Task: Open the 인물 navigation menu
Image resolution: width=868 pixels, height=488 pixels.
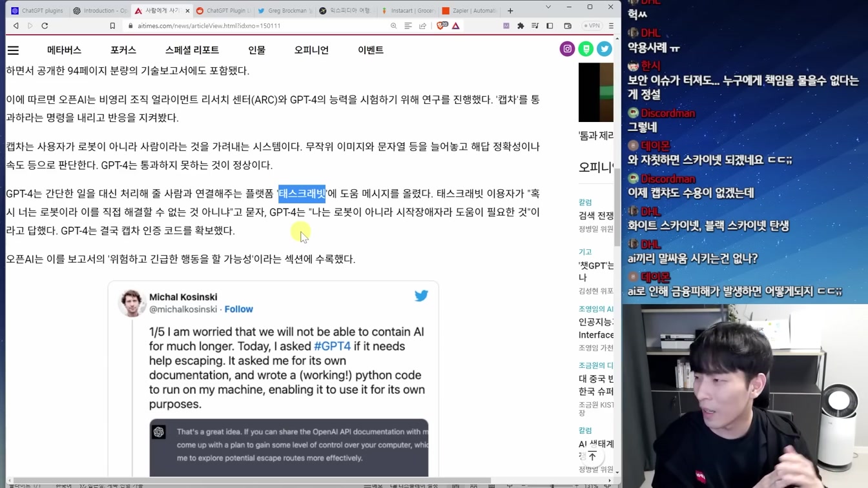Action: [x=257, y=50]
